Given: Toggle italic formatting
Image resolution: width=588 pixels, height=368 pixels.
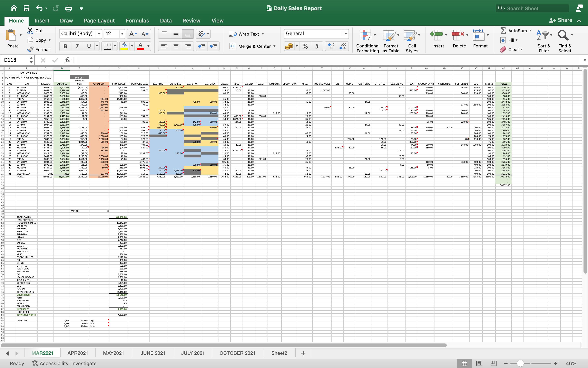Looking at the screenshot, I should tap(77, 46).
